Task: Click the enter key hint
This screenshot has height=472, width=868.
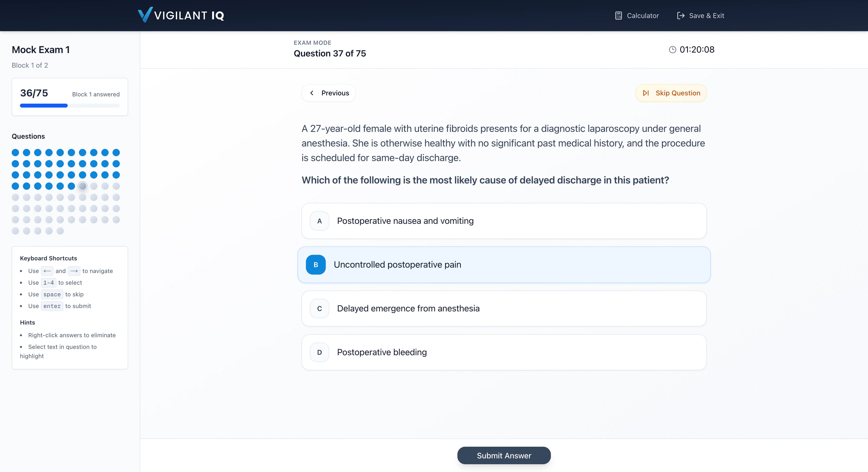Action: click(x=52, y=306)
